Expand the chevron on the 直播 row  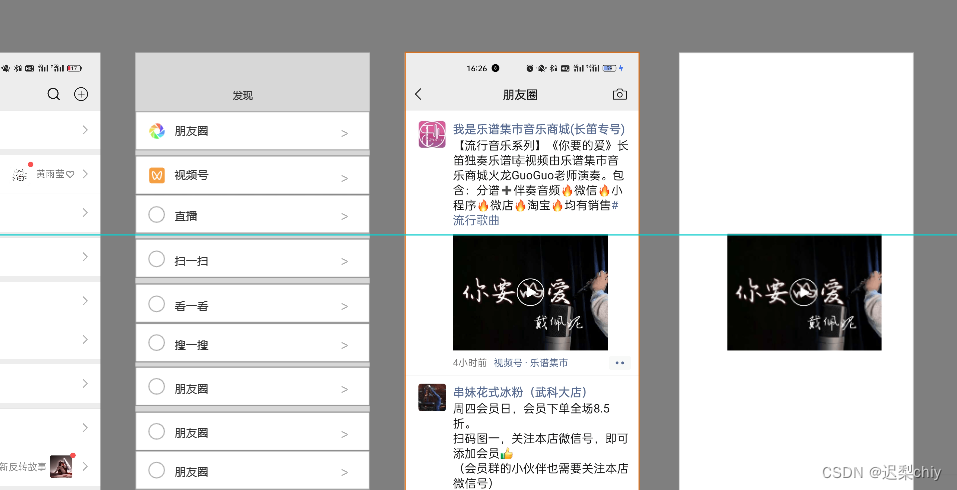pos(345,217)
